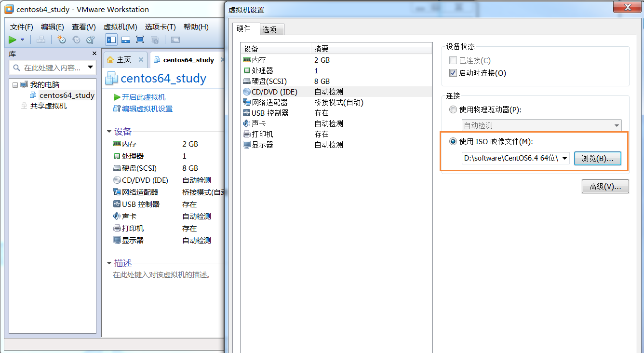Screen dimensions: 644x353
Task: Click the 硬盘(SCSI) icon in main window
Action: 117,168
